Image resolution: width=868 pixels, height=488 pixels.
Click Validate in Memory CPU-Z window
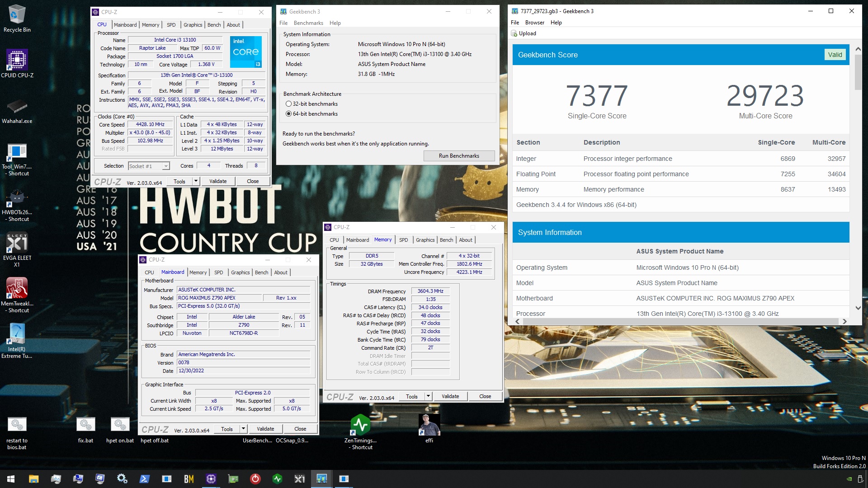450,396
